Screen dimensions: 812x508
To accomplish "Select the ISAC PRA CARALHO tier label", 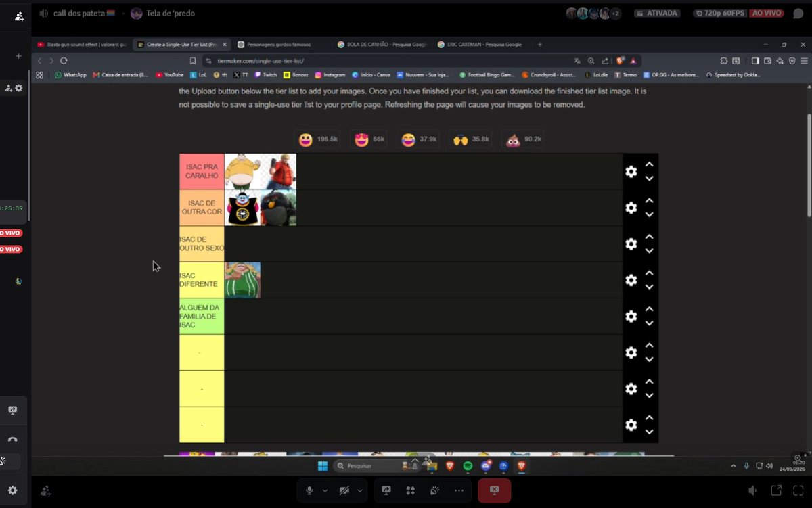I will [202, 172].
